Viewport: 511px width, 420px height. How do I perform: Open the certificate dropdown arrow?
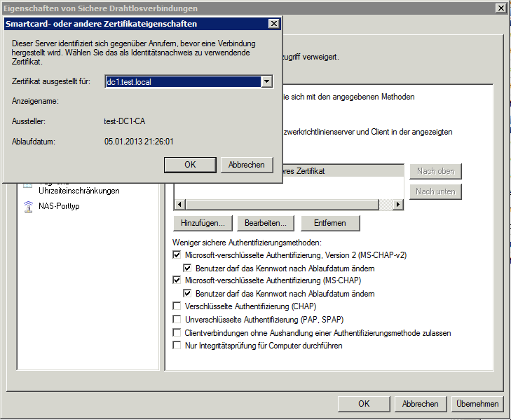pos(266,82)
